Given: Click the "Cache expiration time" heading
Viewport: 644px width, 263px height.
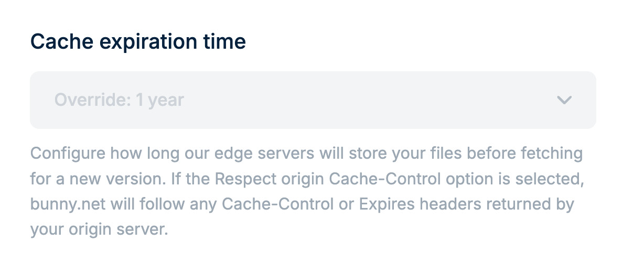Looking at the screenshot, I should pyautogui.click(x=138, y=42).
